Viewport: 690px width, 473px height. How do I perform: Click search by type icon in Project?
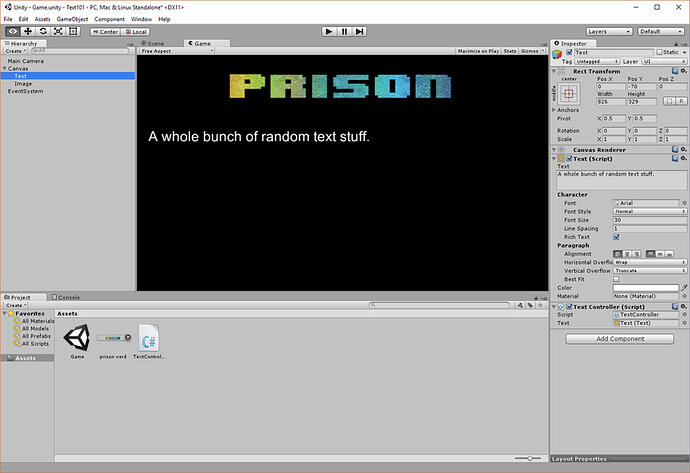[521, 305]
